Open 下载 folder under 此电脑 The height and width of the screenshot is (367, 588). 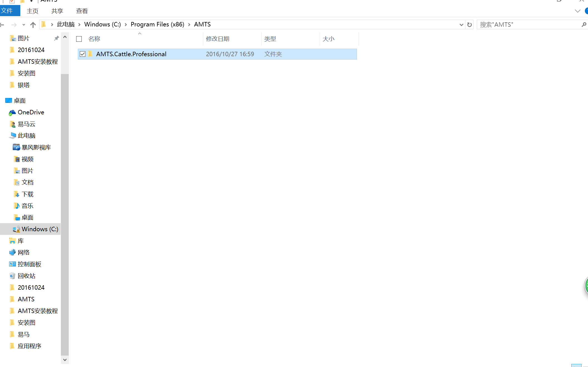tap(27, 194)
